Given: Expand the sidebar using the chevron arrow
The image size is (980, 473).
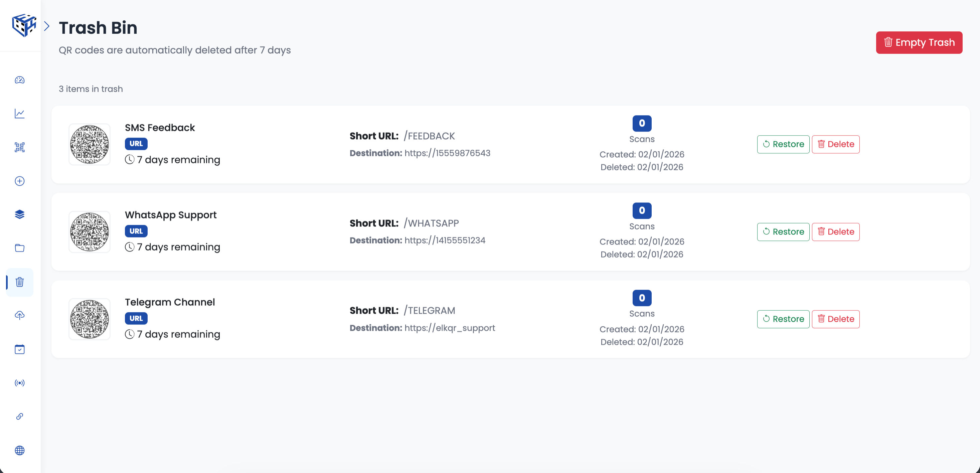Looking at the screenshot, I should (x=47, y=26).
